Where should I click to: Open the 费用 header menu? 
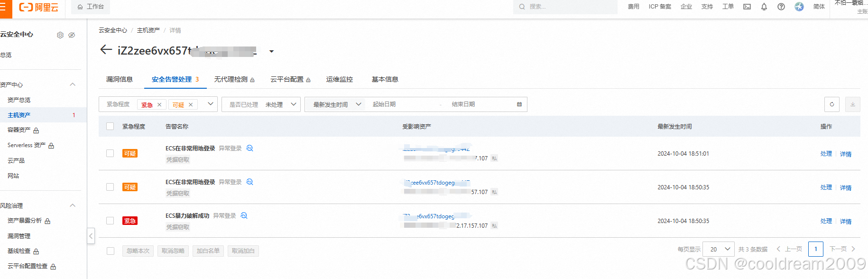(634, 7)
